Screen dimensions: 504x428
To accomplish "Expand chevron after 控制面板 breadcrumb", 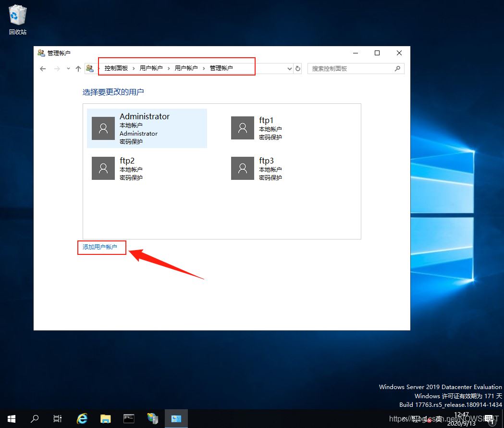I will click(x=134, y=69).
